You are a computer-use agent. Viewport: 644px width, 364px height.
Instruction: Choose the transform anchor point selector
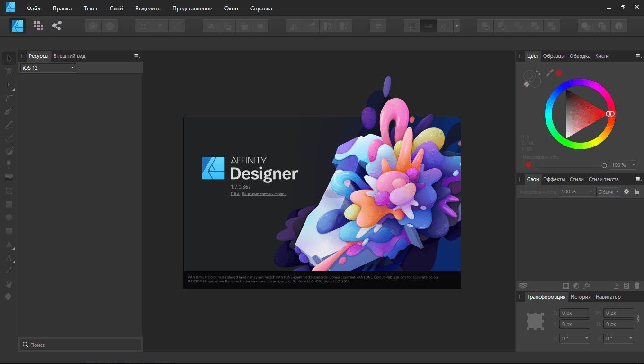pyautogui.click(x=535, y=321)
